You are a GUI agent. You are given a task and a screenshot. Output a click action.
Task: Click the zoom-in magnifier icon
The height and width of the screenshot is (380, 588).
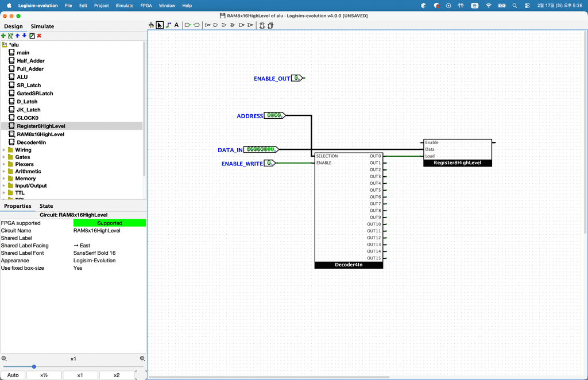(x=142, y=359)
